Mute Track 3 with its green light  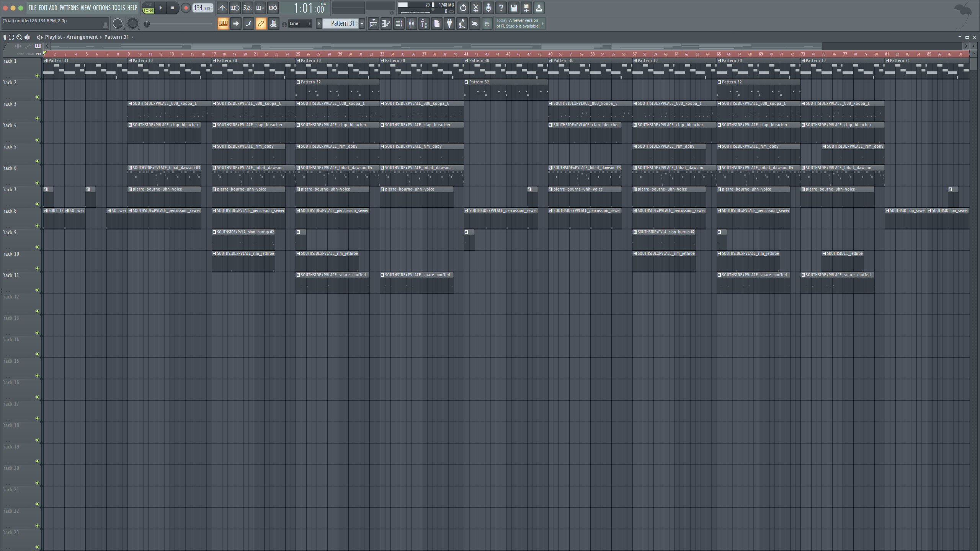[37, 119]
